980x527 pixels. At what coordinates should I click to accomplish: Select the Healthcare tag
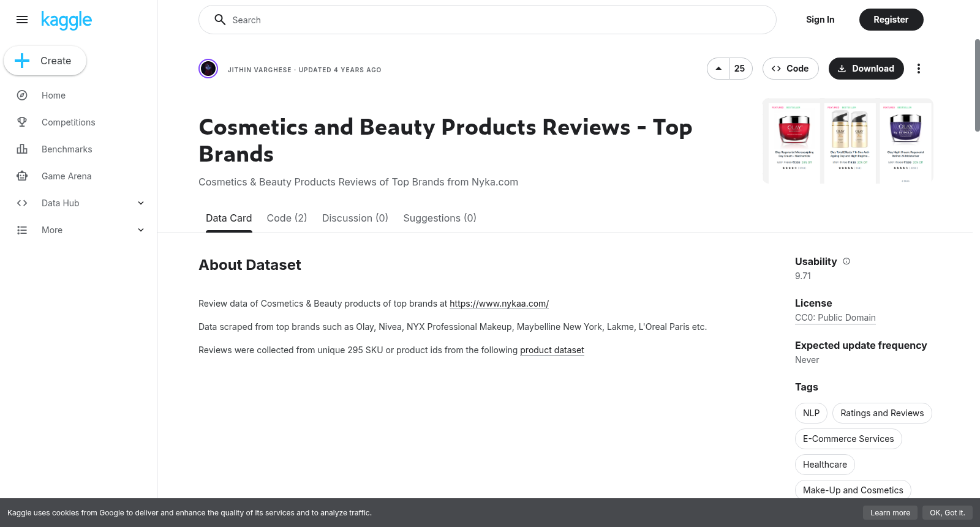point(825,465)
